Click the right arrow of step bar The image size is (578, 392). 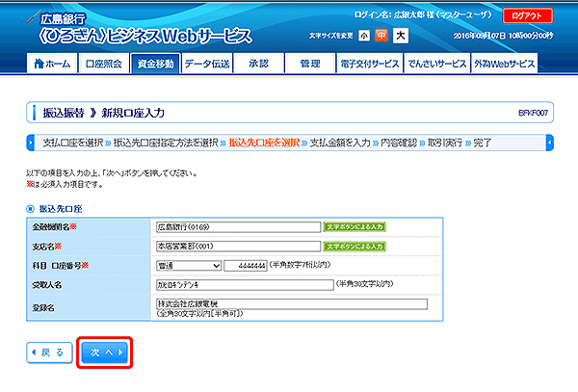549,143
